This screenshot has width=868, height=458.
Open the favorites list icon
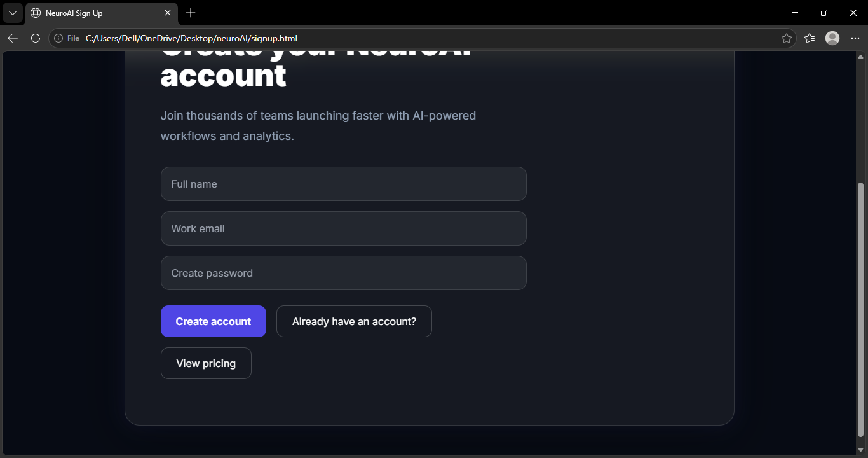click(810, 38)
